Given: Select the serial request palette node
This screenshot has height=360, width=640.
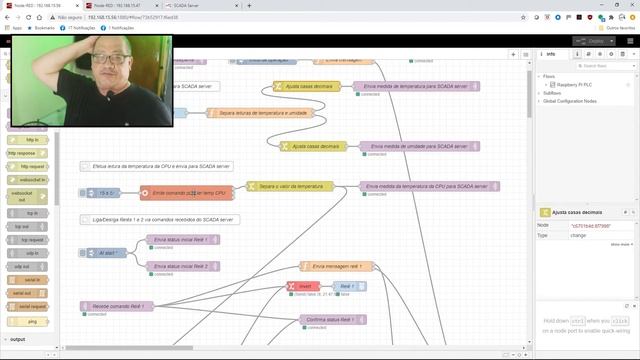Looking at the screenshot, I should (x=27, y=307).
